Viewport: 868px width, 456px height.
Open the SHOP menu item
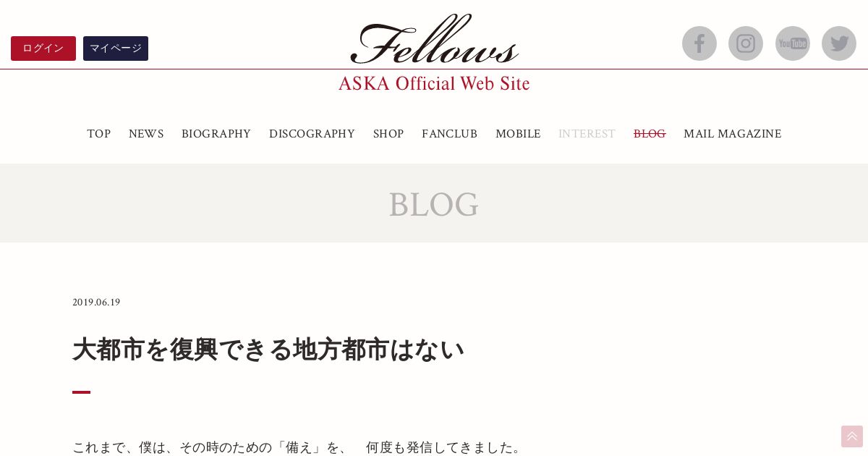pos(388,134)
